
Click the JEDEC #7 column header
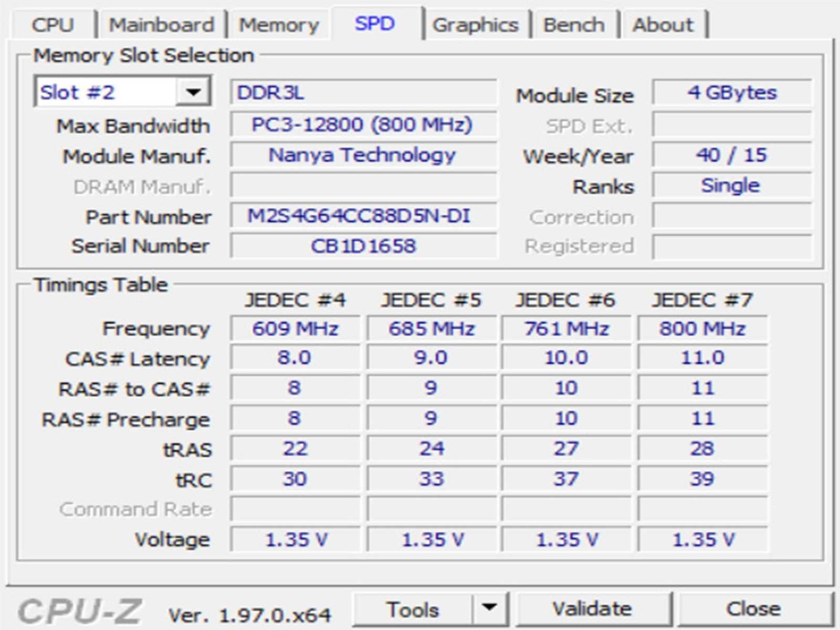point(702,300)
